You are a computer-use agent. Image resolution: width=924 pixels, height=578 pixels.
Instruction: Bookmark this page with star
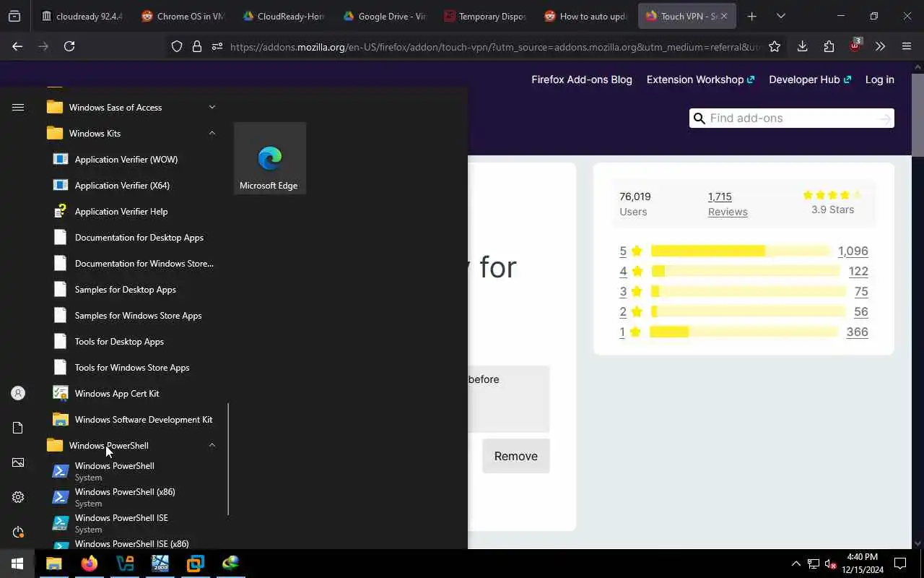point(775,46)
